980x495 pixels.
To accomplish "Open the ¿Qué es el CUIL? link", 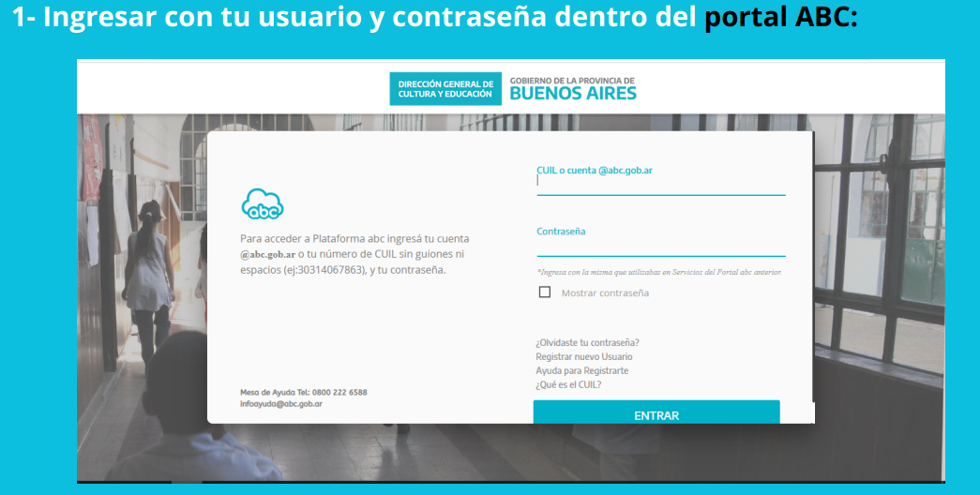I will click(568, 384).
